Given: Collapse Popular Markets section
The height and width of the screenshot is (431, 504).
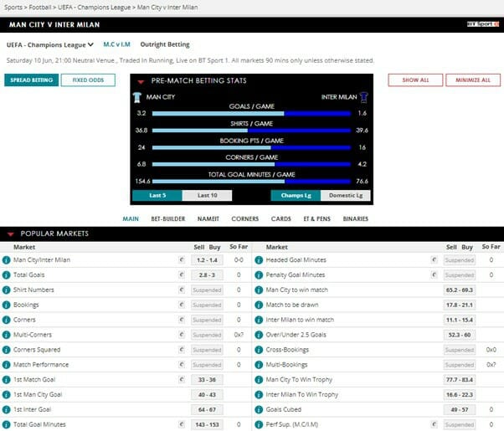Looking at the screenshot, I should pos(11,234).
